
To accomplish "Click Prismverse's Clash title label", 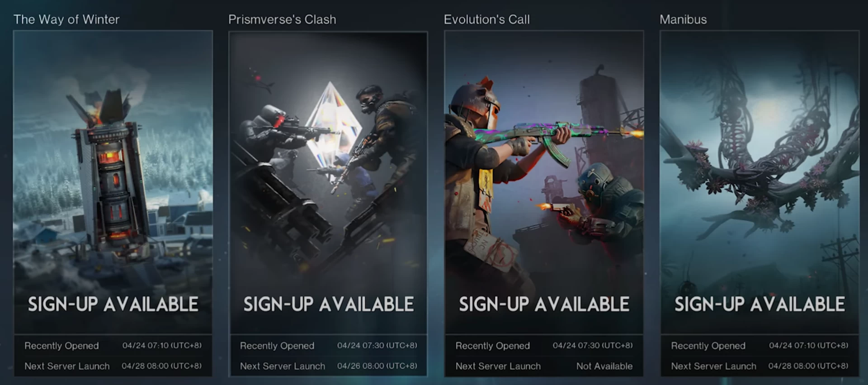I will point(282,19).
